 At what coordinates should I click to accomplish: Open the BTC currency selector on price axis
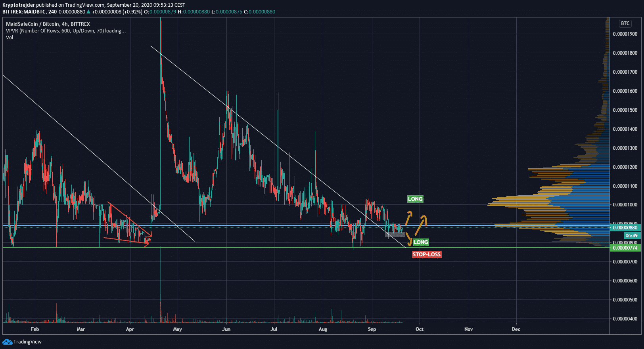(625, 23)
